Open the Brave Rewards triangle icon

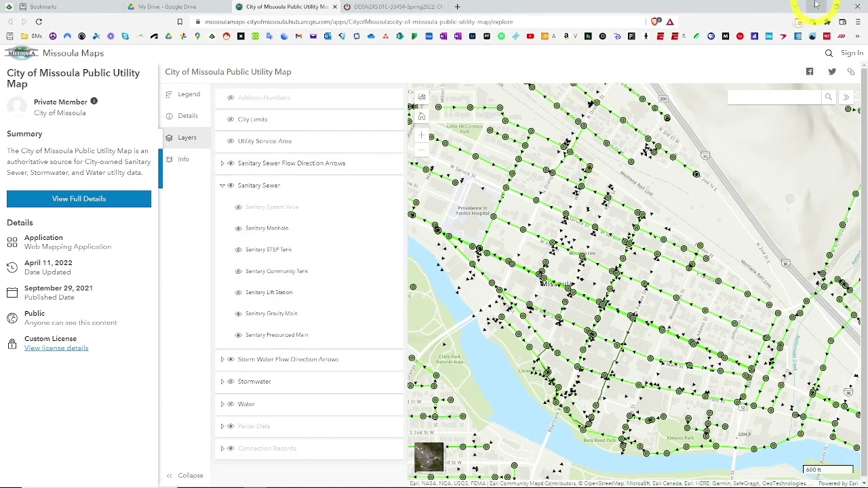tap(670, 22)
